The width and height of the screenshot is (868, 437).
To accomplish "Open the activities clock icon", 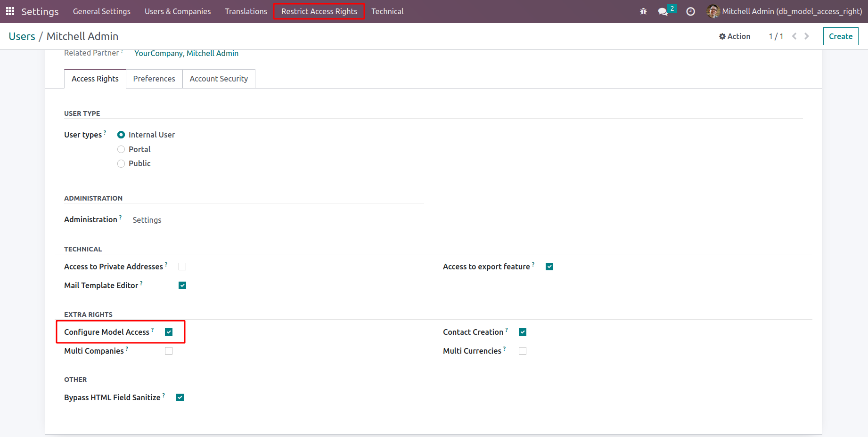I will 690,11.
